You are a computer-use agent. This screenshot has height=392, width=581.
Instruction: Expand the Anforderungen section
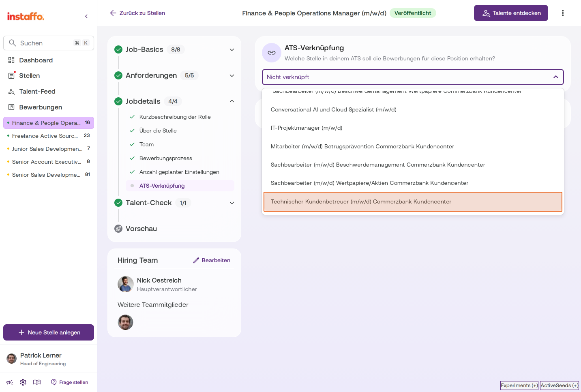(232, 75)
